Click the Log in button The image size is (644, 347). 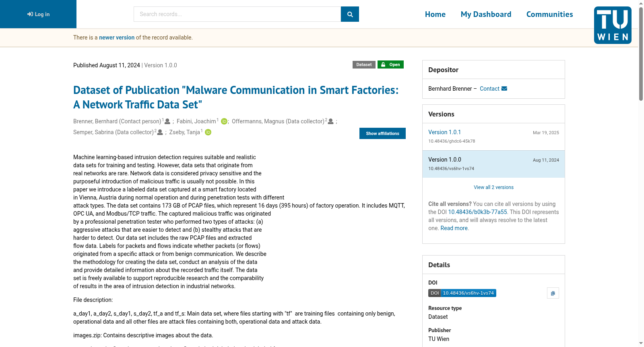tap(38, 14)
